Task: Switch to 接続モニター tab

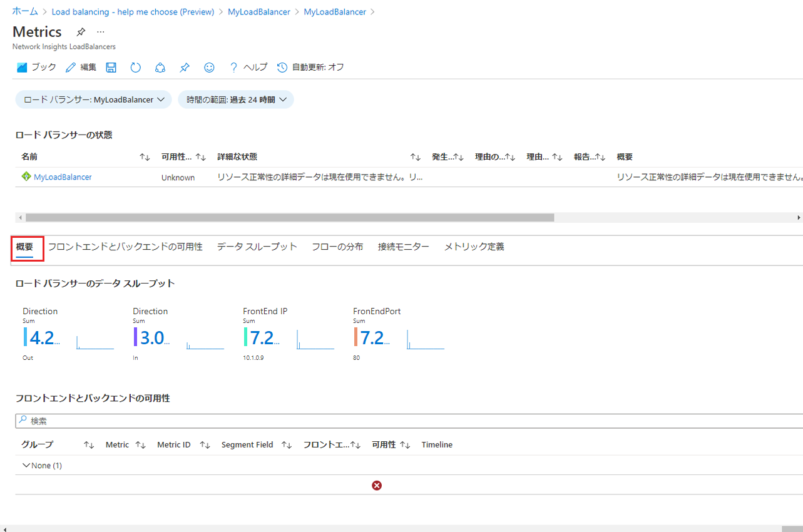Action: tap(404, 247)
